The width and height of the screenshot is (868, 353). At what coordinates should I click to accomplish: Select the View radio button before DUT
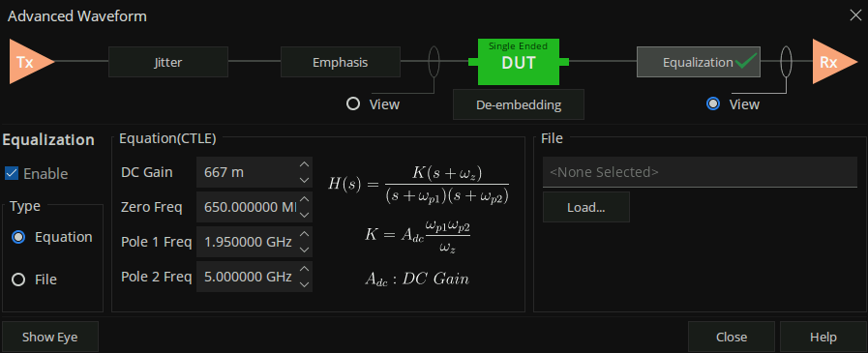coord(353,104)
